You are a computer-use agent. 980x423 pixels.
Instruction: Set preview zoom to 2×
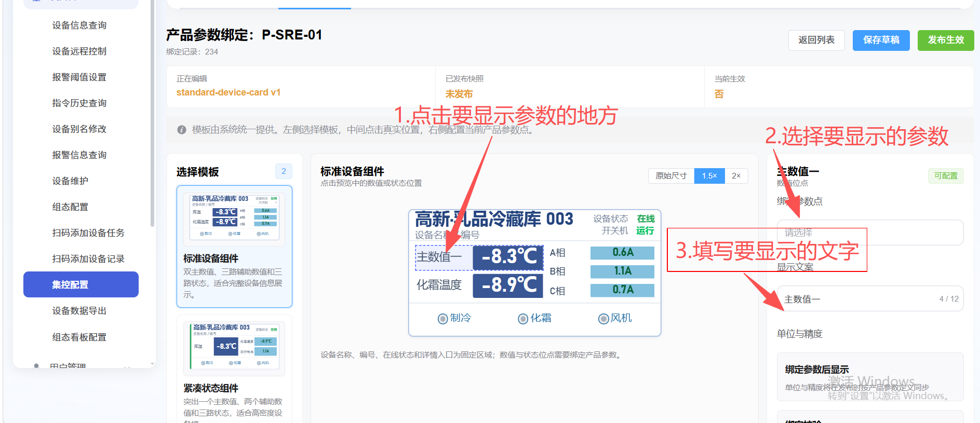point(736,176)
